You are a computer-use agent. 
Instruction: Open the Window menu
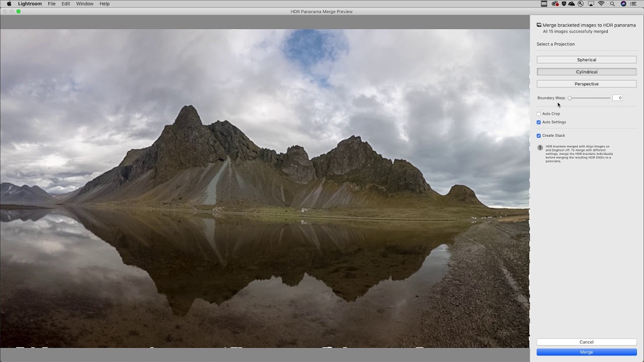pyautogui.click(x=85, y=4)
